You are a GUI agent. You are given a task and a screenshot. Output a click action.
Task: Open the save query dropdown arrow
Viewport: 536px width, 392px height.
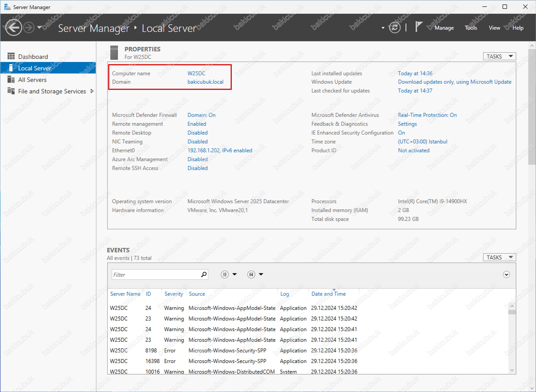click(261, 274)
